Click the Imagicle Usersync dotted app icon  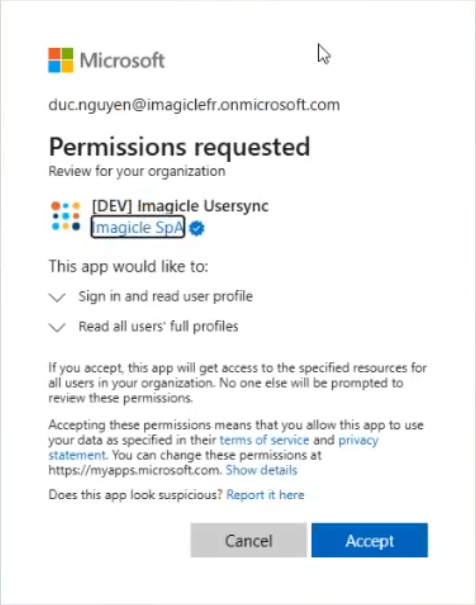coord(66,216)
